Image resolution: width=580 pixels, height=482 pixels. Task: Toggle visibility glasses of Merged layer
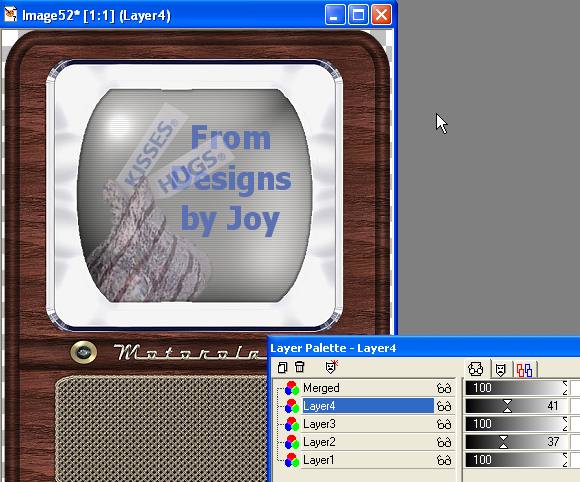(444, 388)
